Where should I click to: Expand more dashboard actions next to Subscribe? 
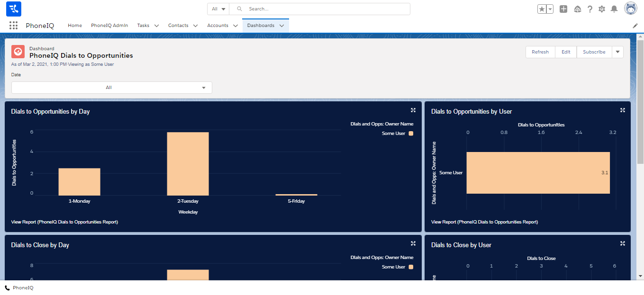(x=617, y=52)
